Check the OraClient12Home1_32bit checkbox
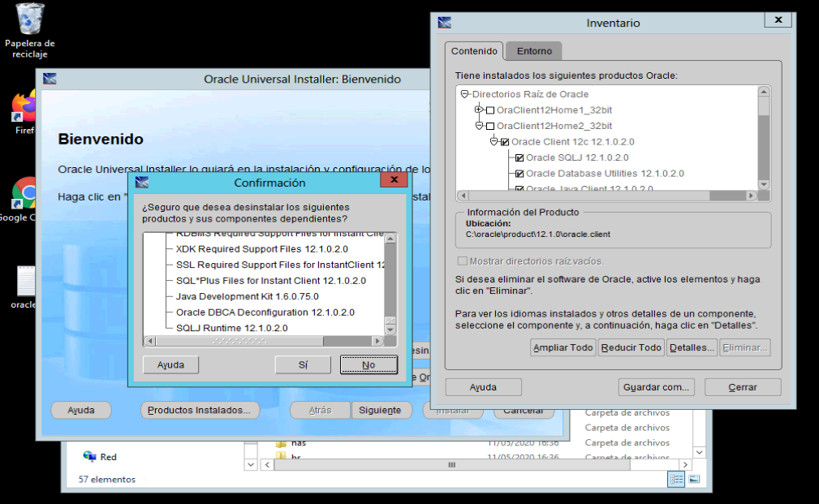This screenshot has height=504, width=819. coord(489,110)
